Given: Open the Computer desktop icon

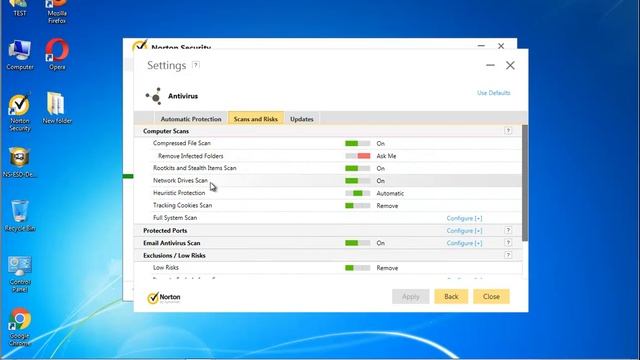Looking at the screenshot, I should point(20,55).
